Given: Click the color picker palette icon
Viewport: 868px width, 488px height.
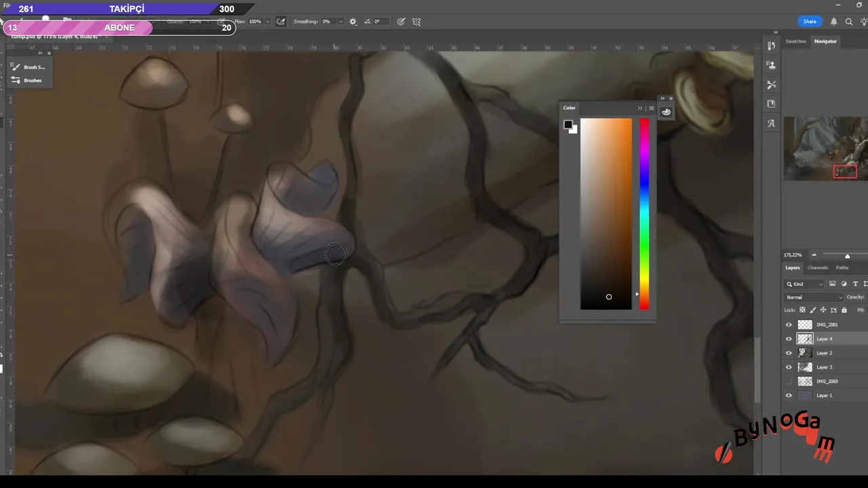Looking at the screenshot, I should [666, 113].
